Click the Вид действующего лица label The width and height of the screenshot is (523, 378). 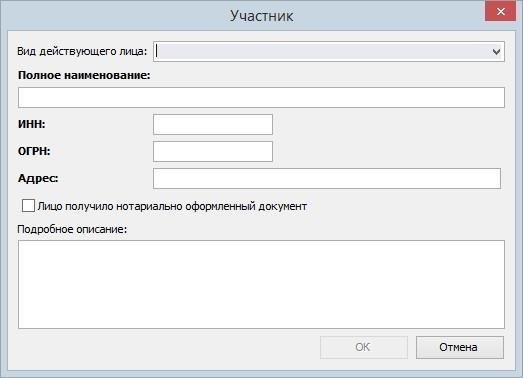click(x=82, y=51)
